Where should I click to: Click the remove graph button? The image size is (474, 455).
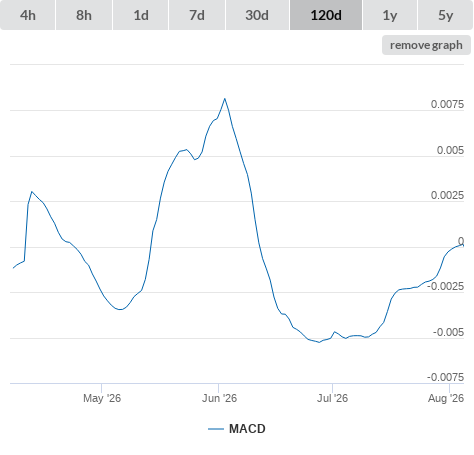coord(426,45)
